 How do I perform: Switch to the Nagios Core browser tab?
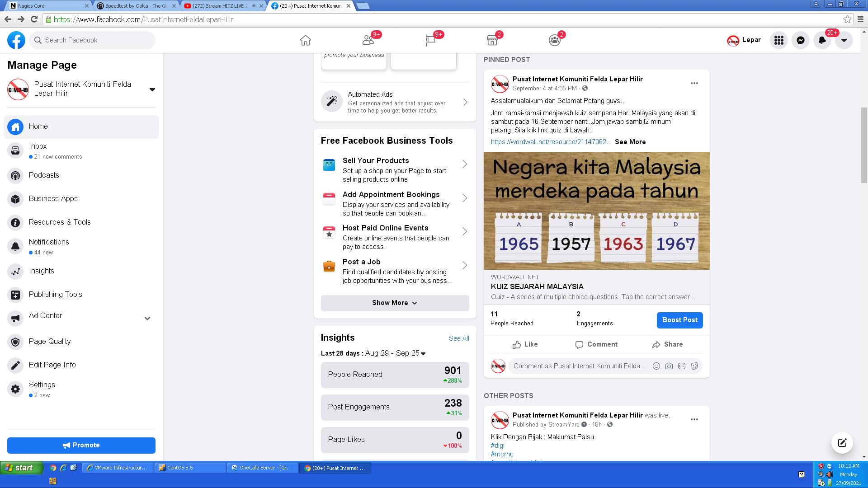(49, 6)
